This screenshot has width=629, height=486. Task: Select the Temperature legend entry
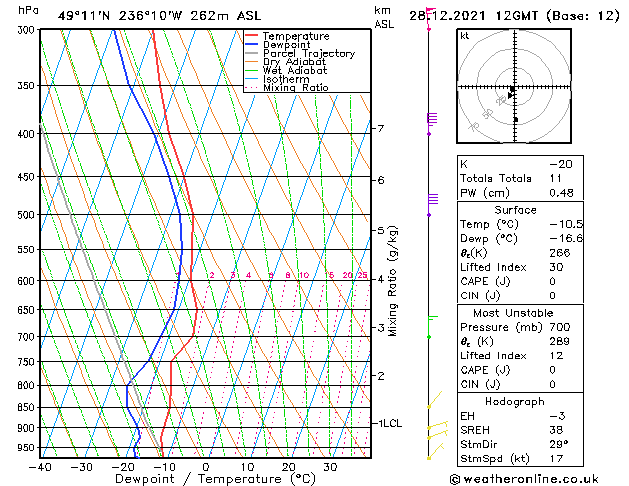click(296, 36)
